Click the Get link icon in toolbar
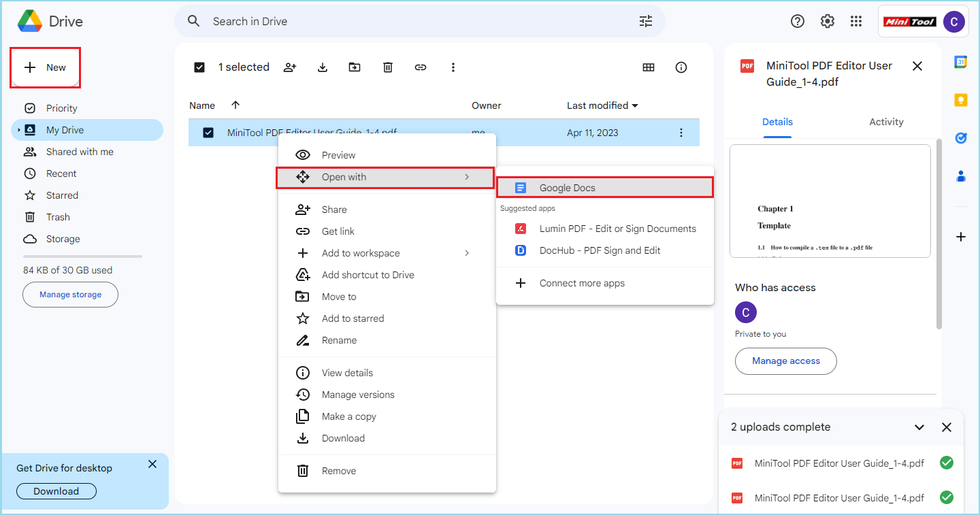Image resolution: width=980 pixels, height=515 pixels. click(421, 67)
